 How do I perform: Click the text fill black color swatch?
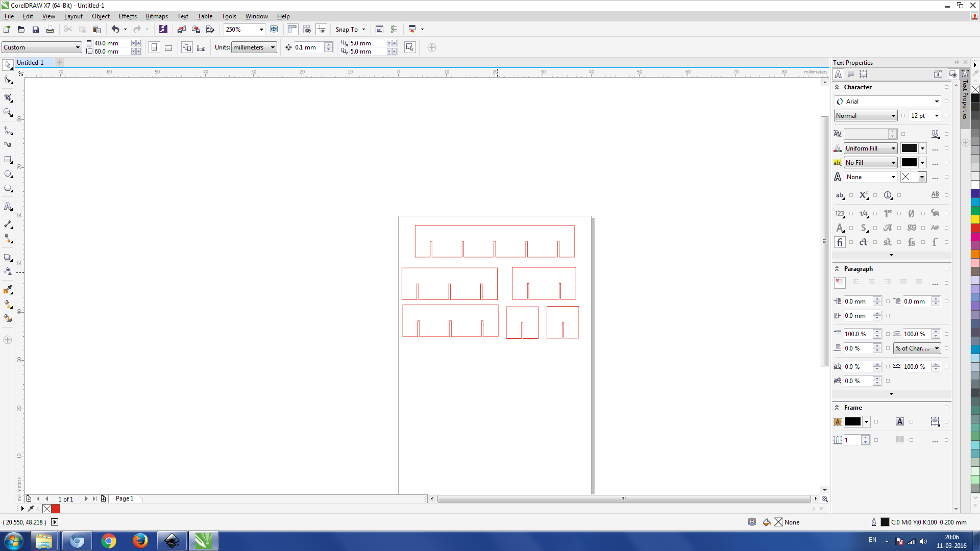pos(909,148)
